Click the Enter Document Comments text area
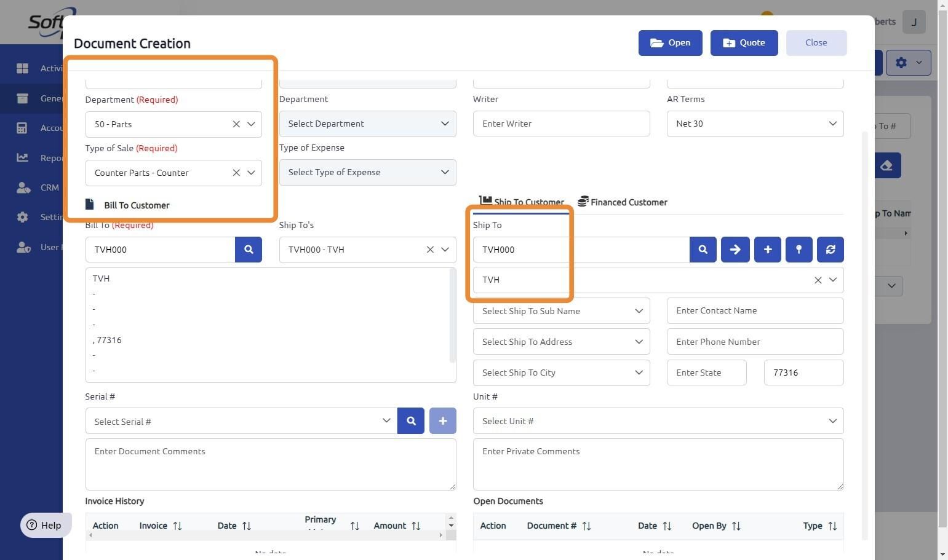The width and height of the screenshot is (948, 560). coord(271,464)
